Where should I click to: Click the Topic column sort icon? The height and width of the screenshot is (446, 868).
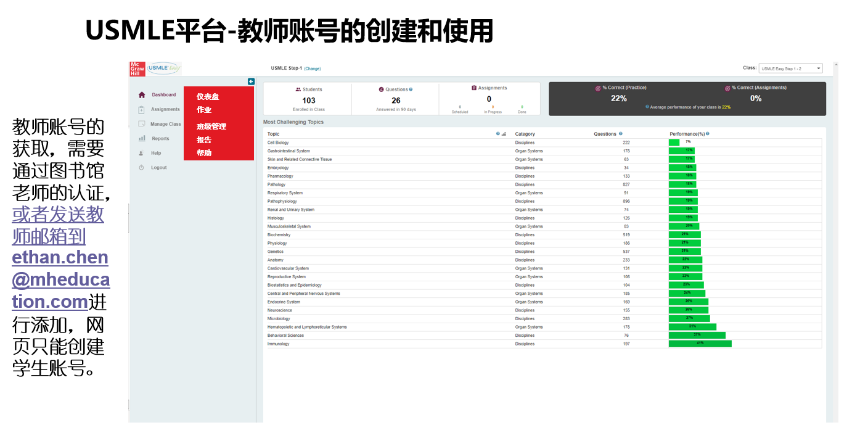(x=504, y=134)
